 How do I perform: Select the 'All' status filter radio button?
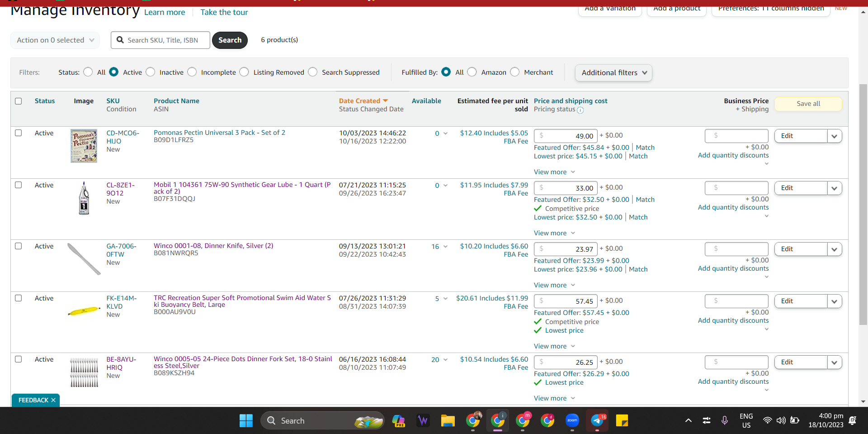88,72
